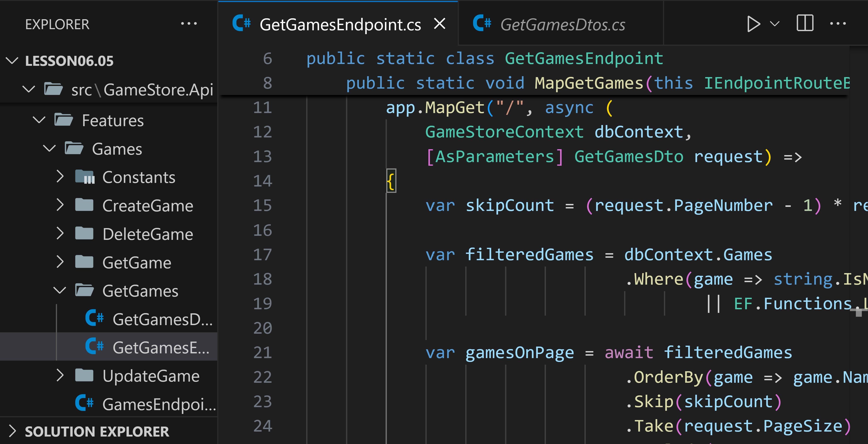Click AsParameters attribute on line 13
868x444 pixels.
coord(494,156)
